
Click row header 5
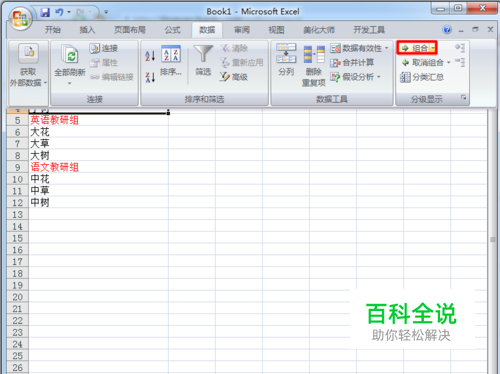(18, 120)
